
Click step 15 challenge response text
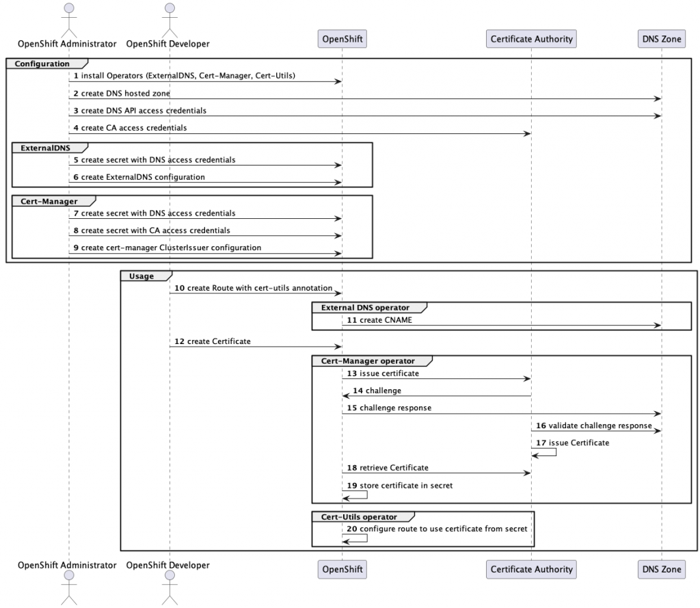pos(389,408)
